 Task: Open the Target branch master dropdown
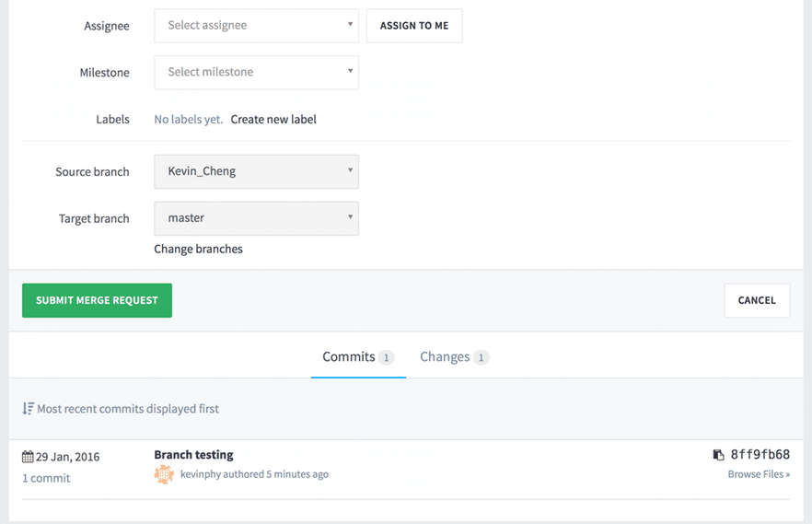pyautogui.click(x=256, y=218)
